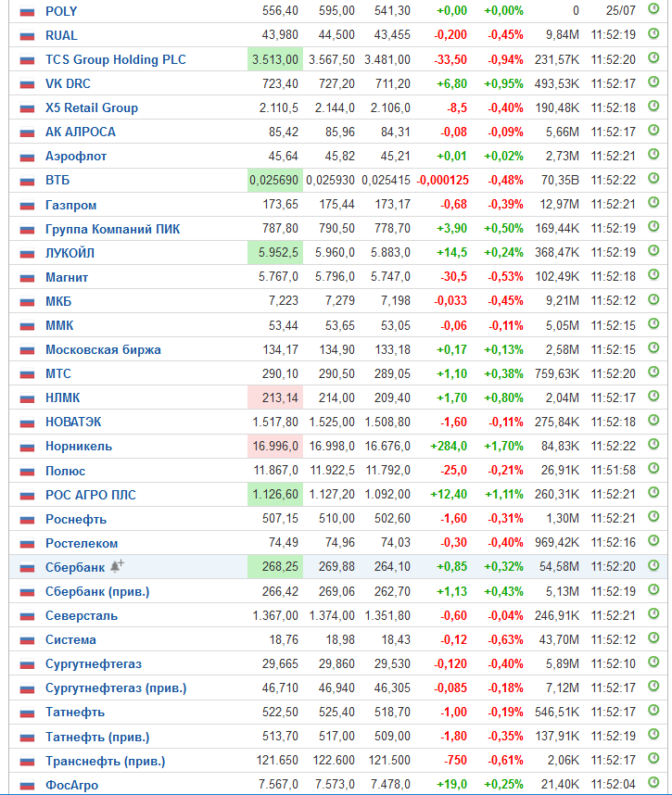Screen dimensions: 672x795
Task: Click the clock icon in the Магнит row
Action: pos(653,275)
